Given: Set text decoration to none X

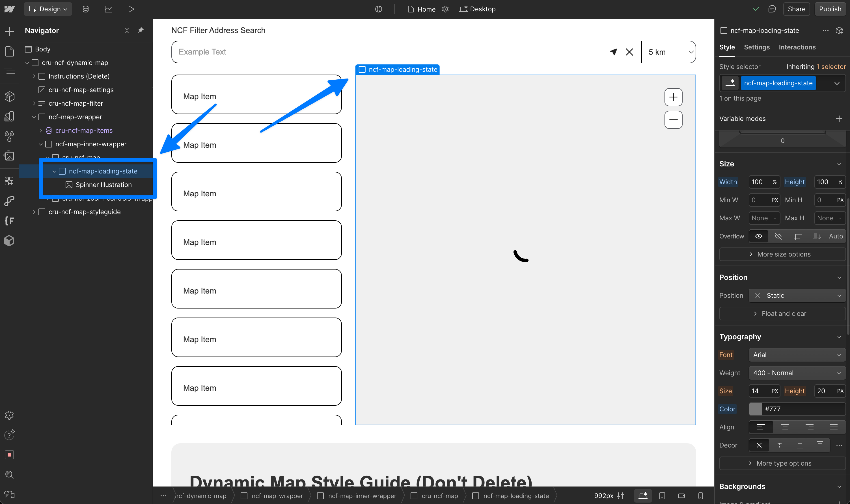Looking at the screenshot, I should click(x=759, y=445).
